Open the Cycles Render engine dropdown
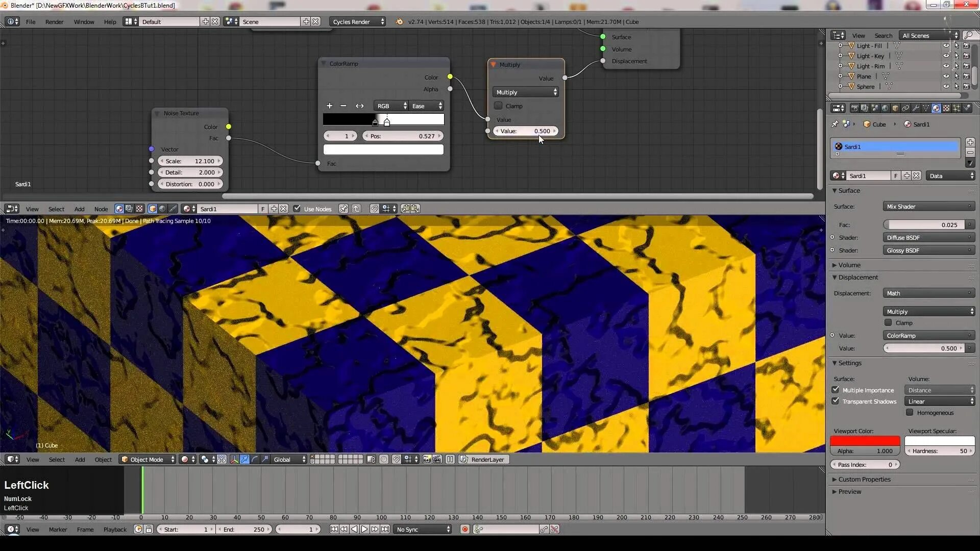The height and width of the screenshot is (551, 980). click(357, 21)
